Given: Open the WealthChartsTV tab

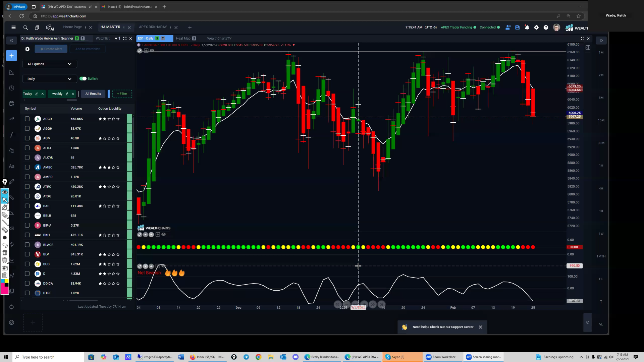Looking at the screenshot, I should 219,39.
